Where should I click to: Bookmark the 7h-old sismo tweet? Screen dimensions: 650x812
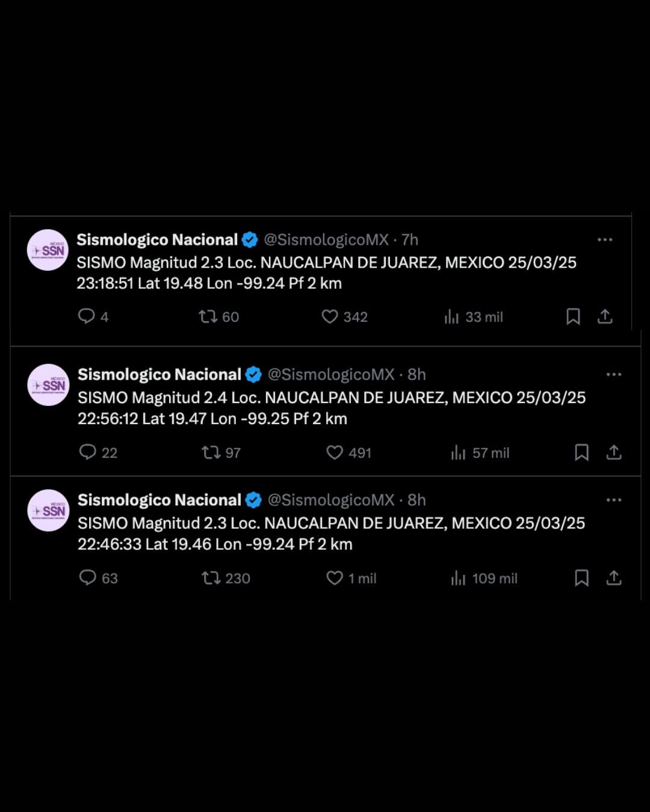pos(573,316)
